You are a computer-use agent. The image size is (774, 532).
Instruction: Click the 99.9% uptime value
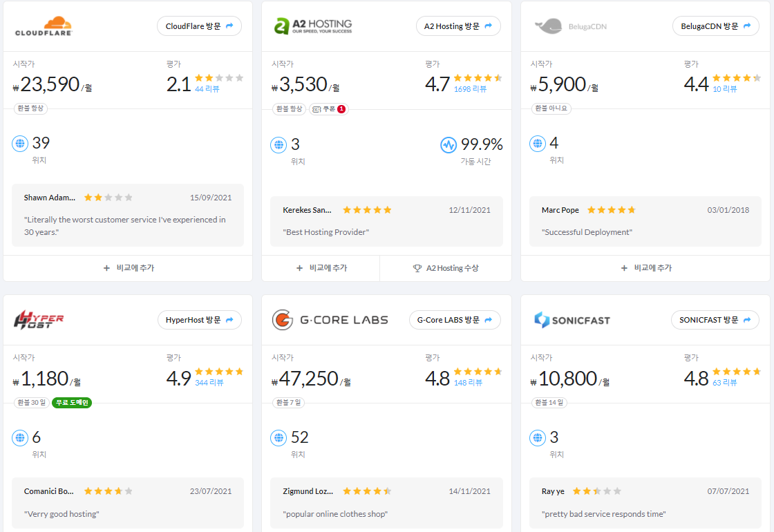pyautogui.click(x=482, y=144)
